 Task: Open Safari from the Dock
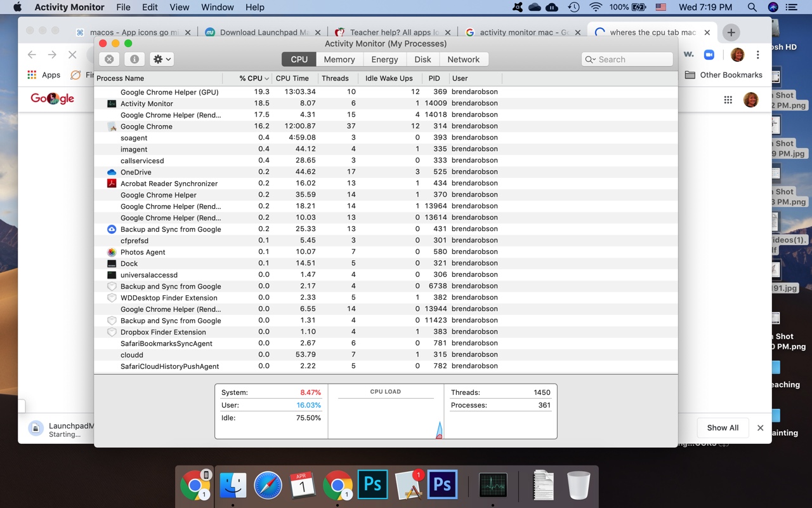click(268, 486)
